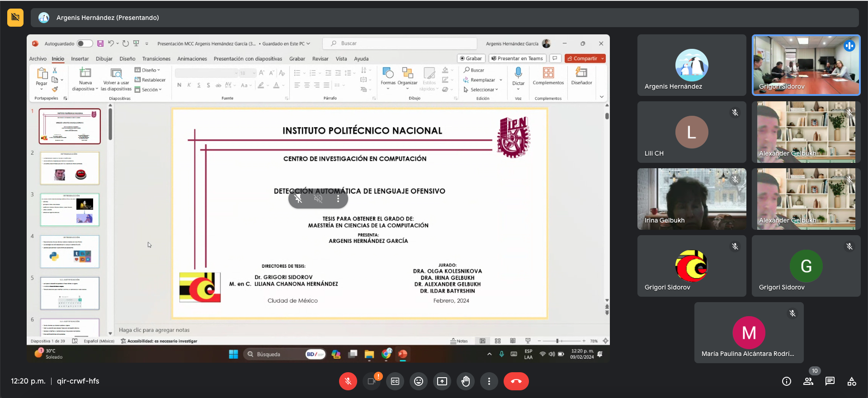This screenshot has width=868, height=398.
Task: Raise hand in the meeting
Action: point(466,381)
